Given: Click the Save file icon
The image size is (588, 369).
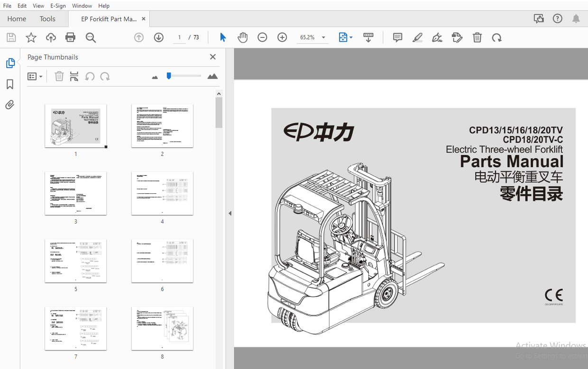Looking at the screenshot, I should [x=11, y=37].
